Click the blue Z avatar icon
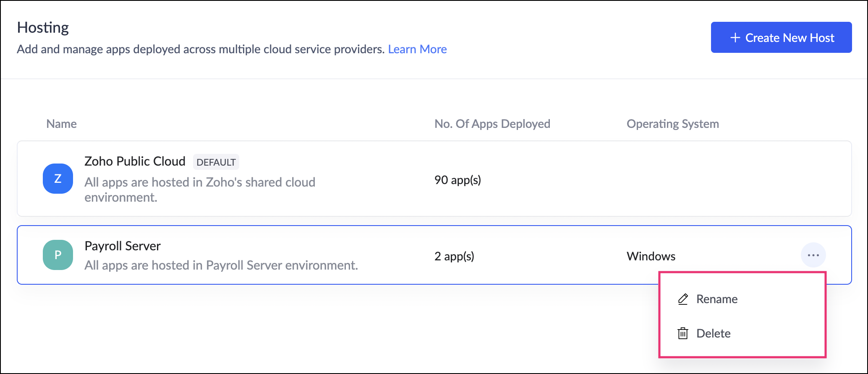 (58, 179)
